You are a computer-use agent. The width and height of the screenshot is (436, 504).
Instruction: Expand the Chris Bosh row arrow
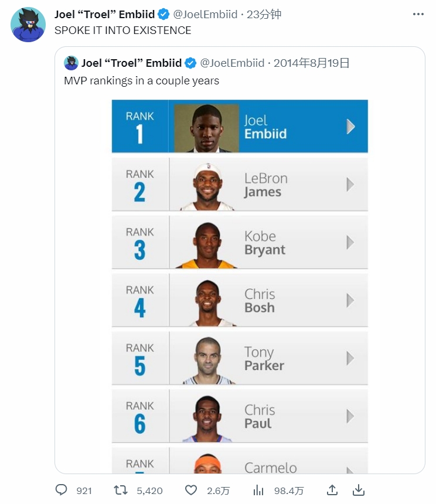tap(350, 300)
